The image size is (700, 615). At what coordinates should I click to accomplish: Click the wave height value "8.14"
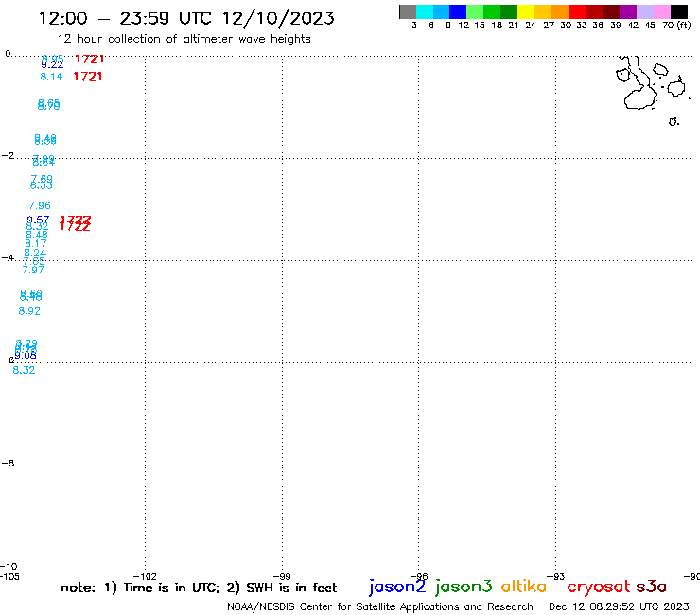click(x=51, y=77)
